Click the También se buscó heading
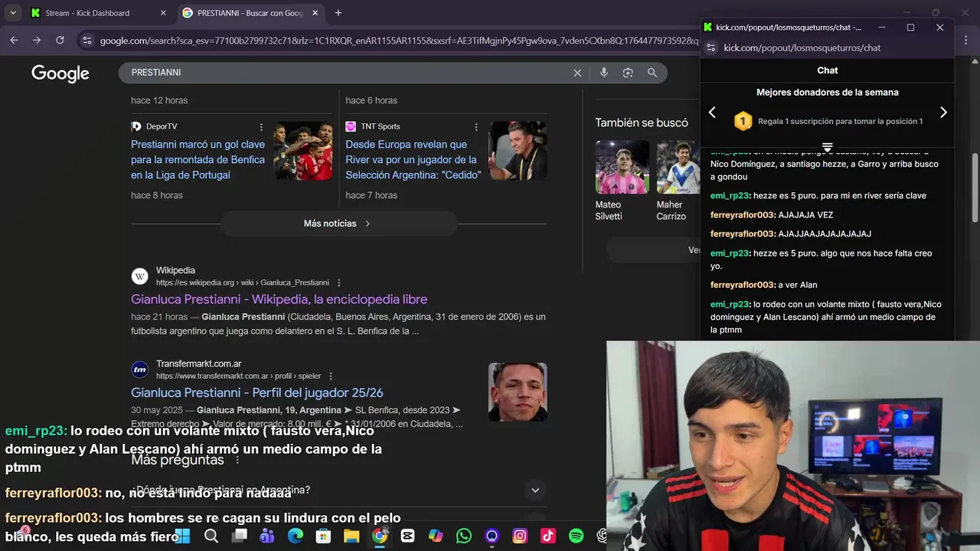This screenshot has height=551, width=980. pyautogui.click(x=642, y=122)
